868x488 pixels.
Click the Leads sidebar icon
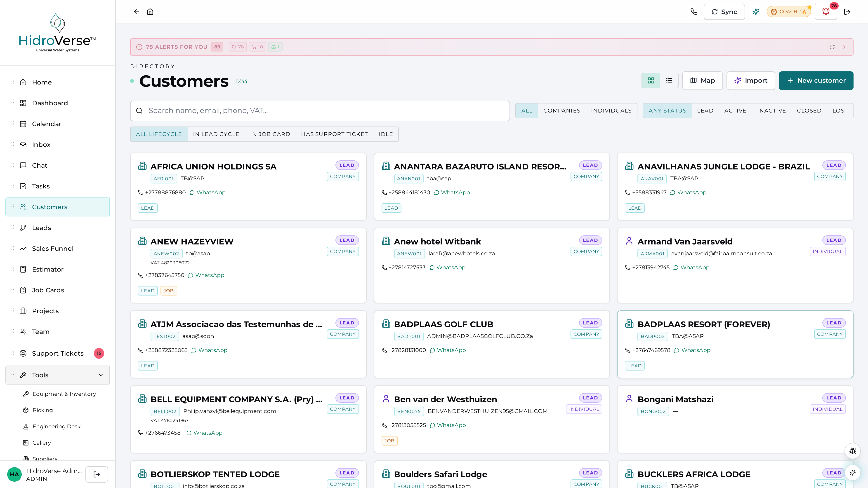(x=23, y=228)
